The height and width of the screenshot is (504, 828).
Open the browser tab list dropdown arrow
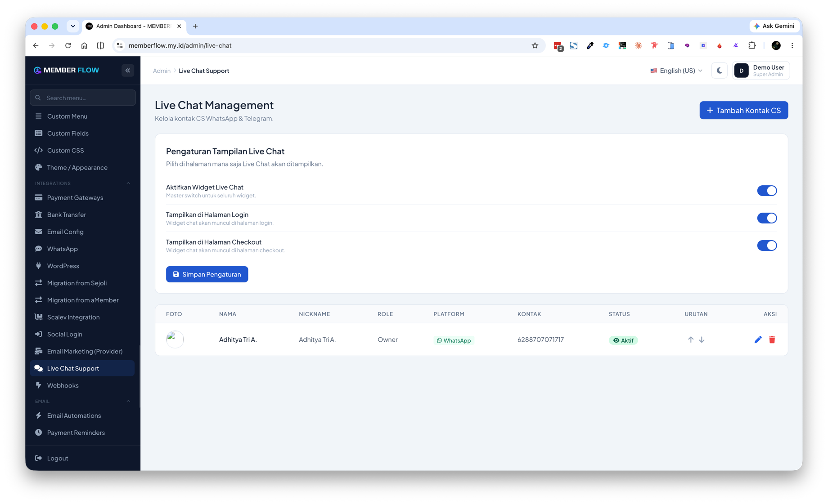(x=73, y=26)
